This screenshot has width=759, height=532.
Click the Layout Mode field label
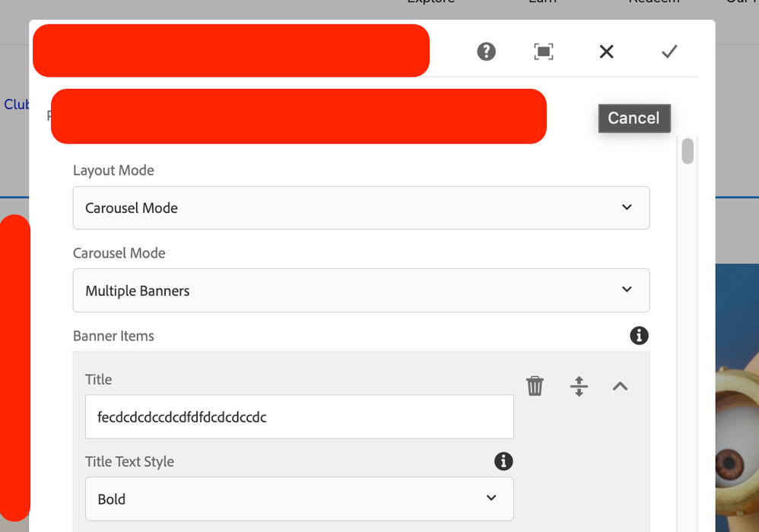[x=113, y=170]
